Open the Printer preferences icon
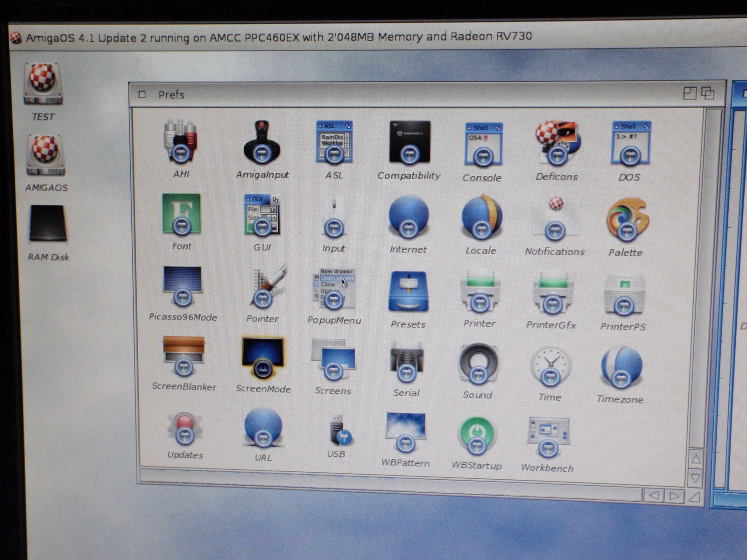This screenshot has height=560, width=747. pos(479,293)
